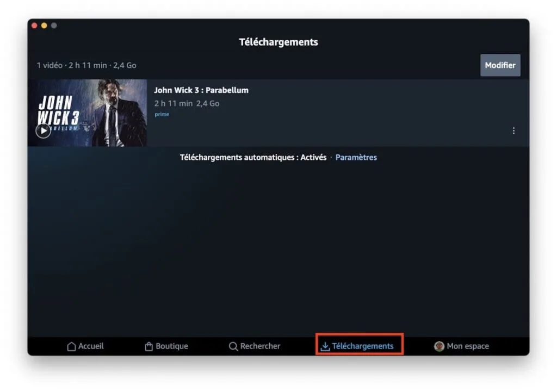The height and width of the screenshot is (392, 557).
Task: Open the Paramètres link
Action: click(x=356, y=157)
